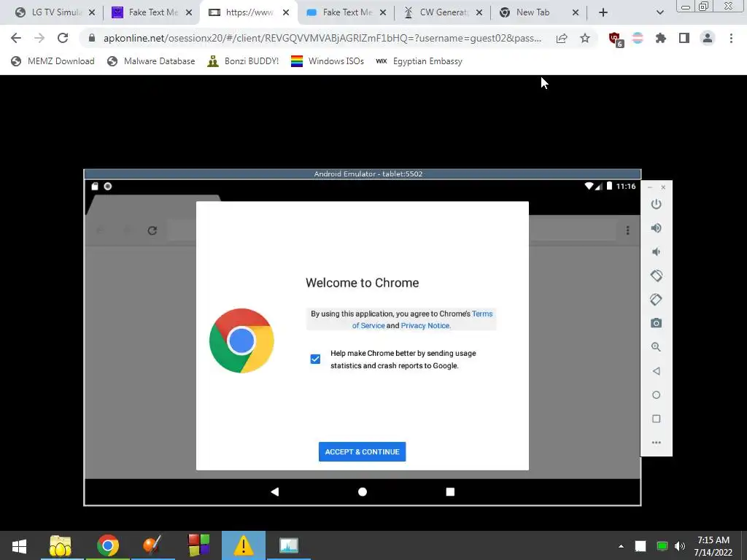Image resolution: width=747 pixels, height=560 pixels.
Task: Click the address bar URL field
Action: pyautogui.click(x=322, y=38)
